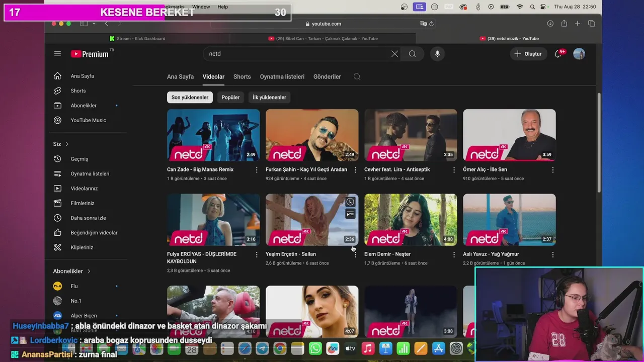Image resolution: width=644 pixels, height=362 pixels.
Task: Expand the Siz section chevron
Action: 67,144
